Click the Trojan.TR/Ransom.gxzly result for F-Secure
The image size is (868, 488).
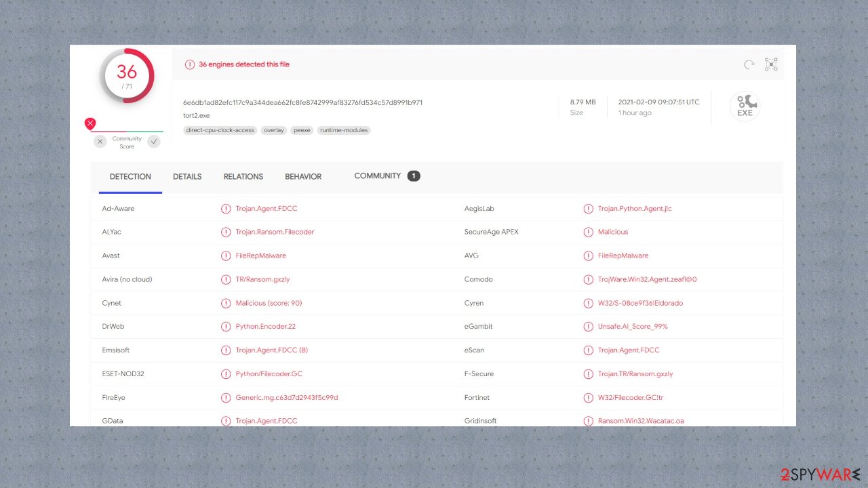(635, 374)
